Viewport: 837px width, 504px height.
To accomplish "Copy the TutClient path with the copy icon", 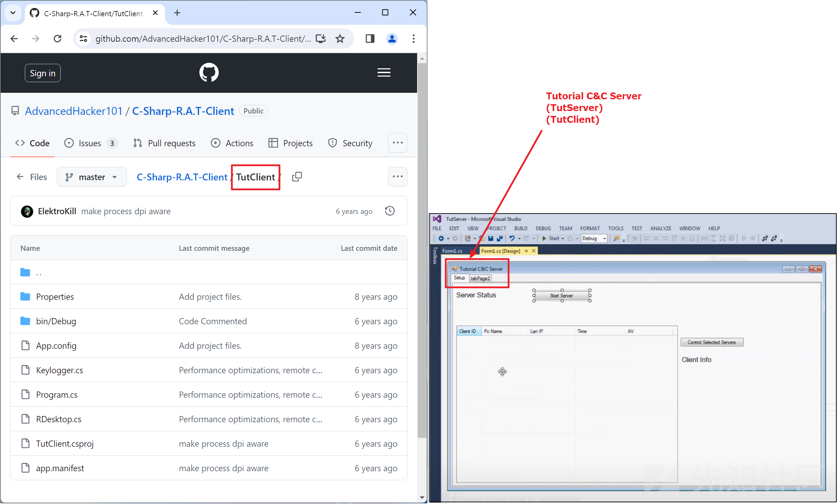I will point(297,177).
